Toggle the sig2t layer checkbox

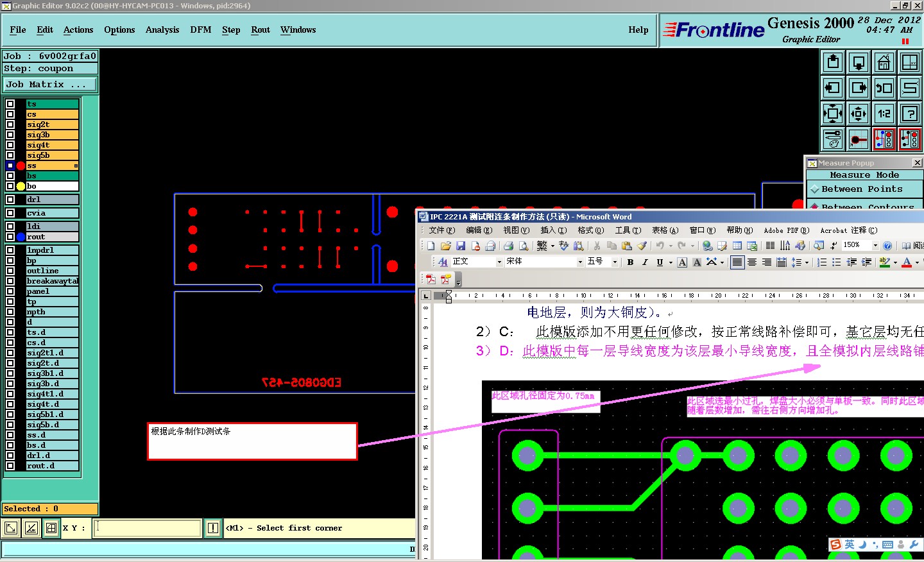pyautogui.click(x=10, y=124)
